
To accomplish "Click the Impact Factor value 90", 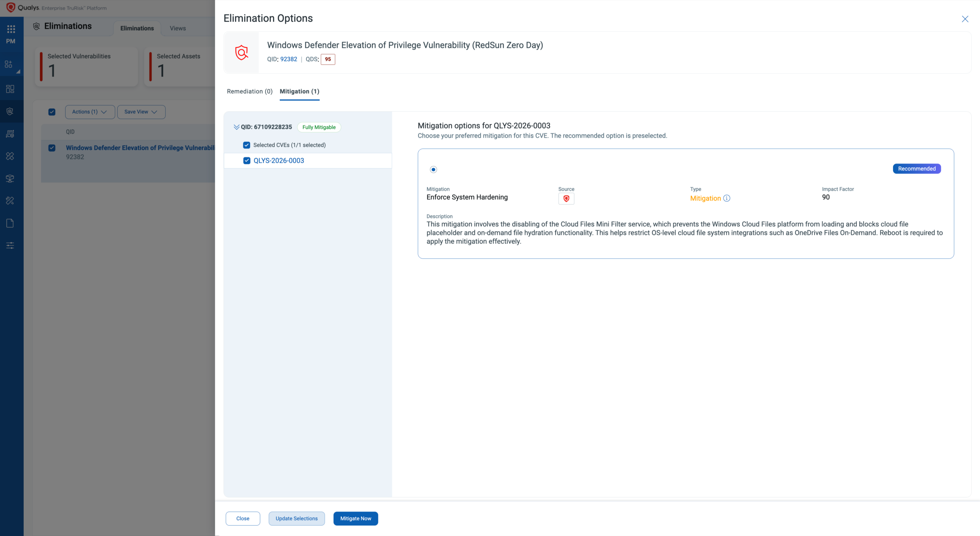I will tap(826, 197).
